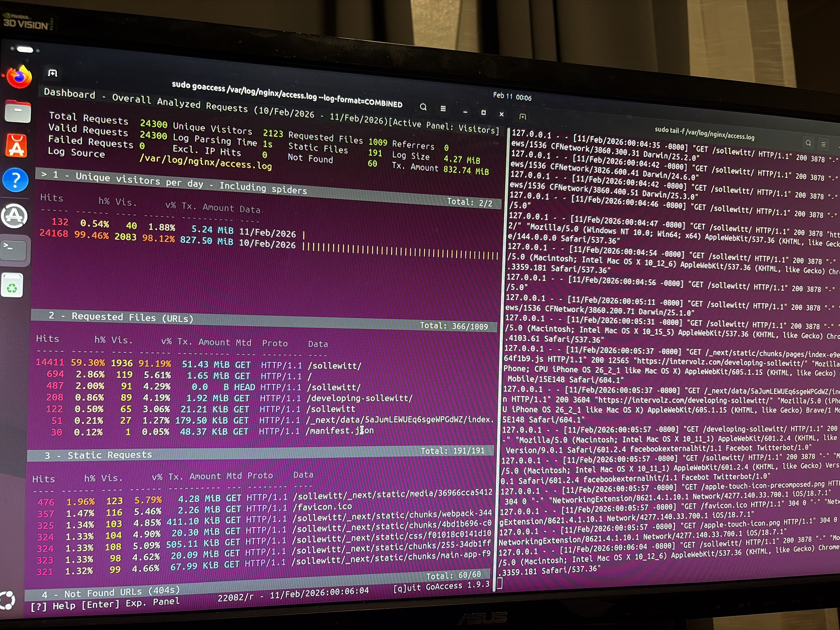The image size is (840, 630).
Task: Open the Trash from the dock
Action: 12,285
